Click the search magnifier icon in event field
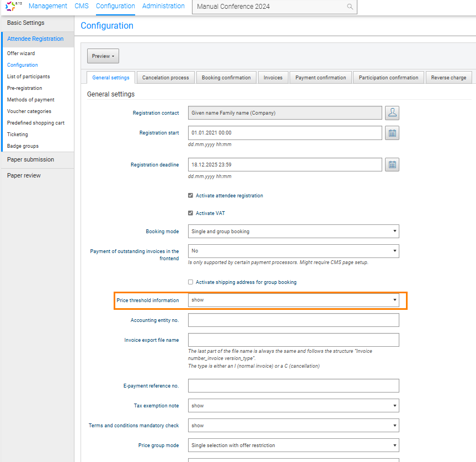Image resolution: width=476 pixels, height=462 pixels. (350, 7)
